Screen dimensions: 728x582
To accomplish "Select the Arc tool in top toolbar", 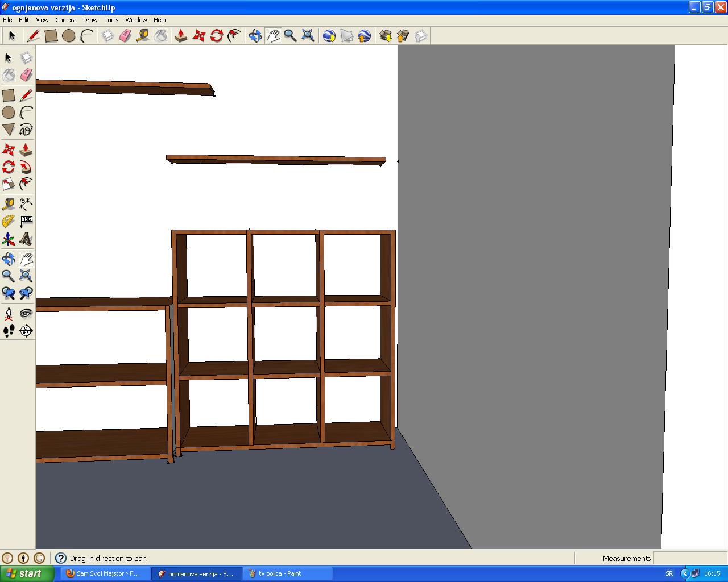I will (x=86, y=36).
